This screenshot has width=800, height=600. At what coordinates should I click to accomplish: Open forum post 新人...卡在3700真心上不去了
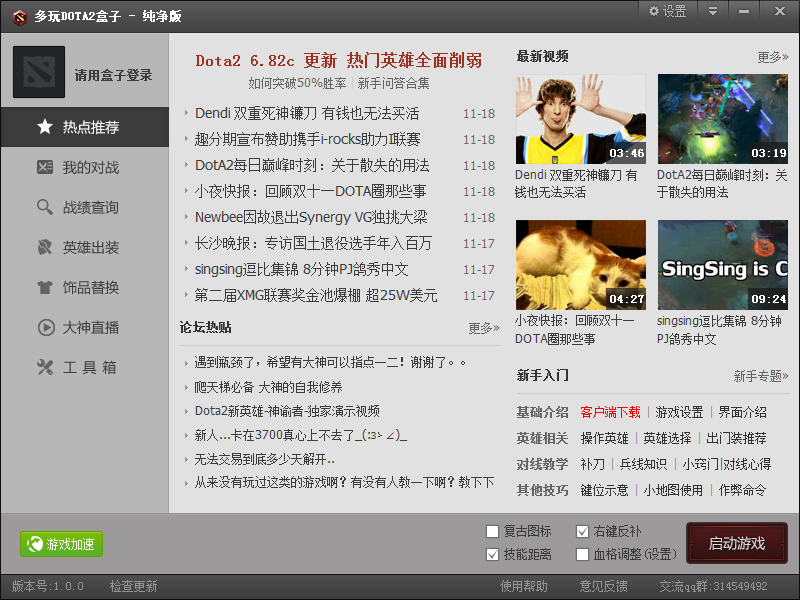(x=301, y=435)
